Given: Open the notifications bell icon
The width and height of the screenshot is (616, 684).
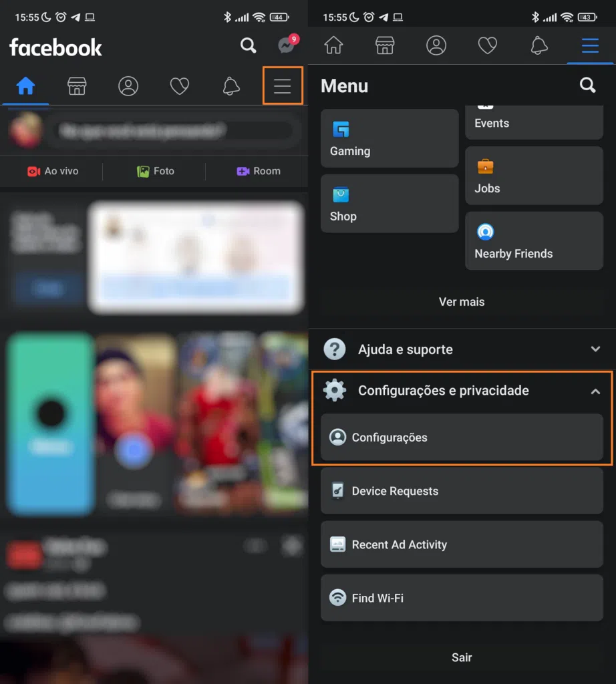Looking at the screenshot, I should point(230,86).
